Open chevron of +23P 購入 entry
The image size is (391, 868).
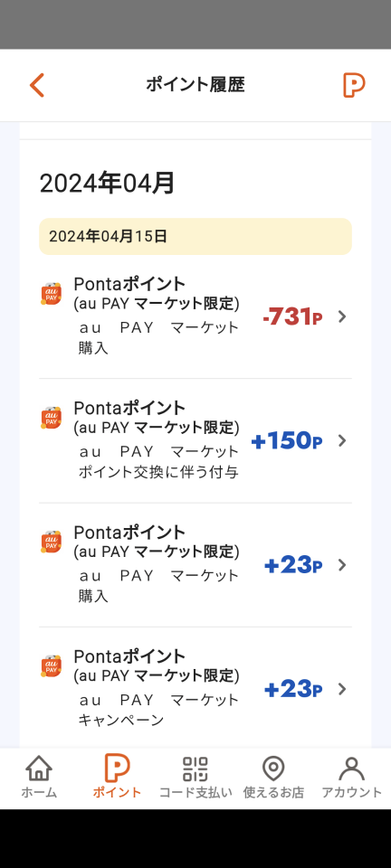point(342,564)
